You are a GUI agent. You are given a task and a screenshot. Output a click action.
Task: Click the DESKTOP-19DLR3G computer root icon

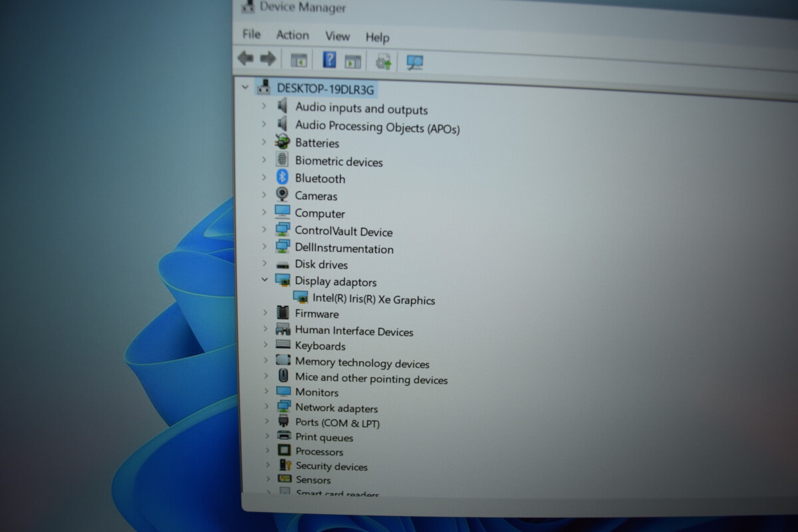[265, 86]
